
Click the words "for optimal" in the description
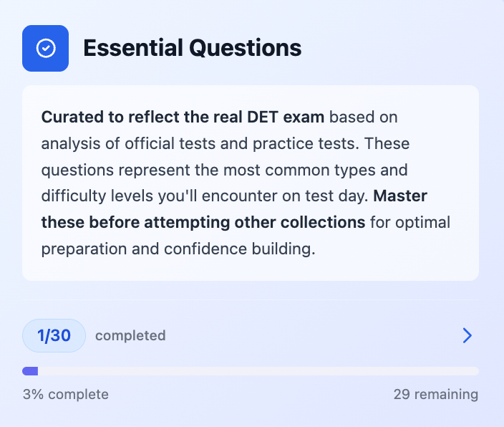[x=410, y=222]
